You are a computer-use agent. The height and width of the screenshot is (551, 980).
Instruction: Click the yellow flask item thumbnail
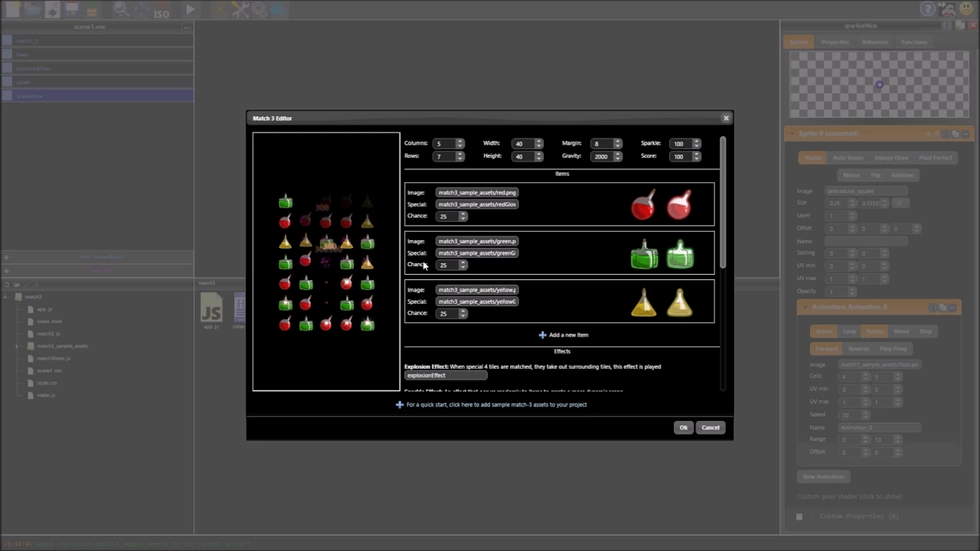643,302
